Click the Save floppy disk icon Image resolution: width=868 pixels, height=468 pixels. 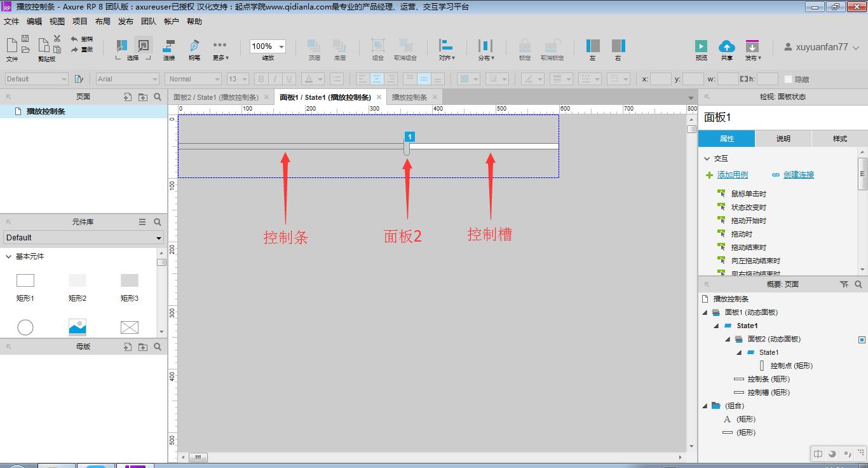25,39
